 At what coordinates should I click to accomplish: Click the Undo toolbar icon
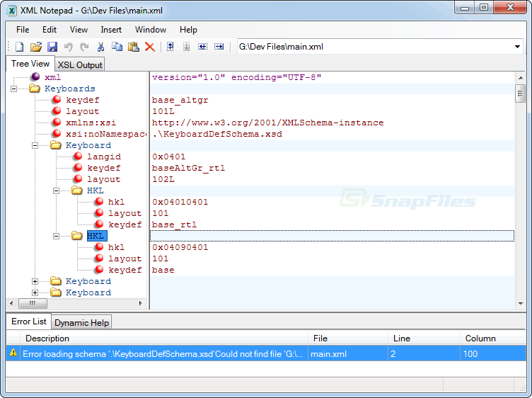pos(68,47)
